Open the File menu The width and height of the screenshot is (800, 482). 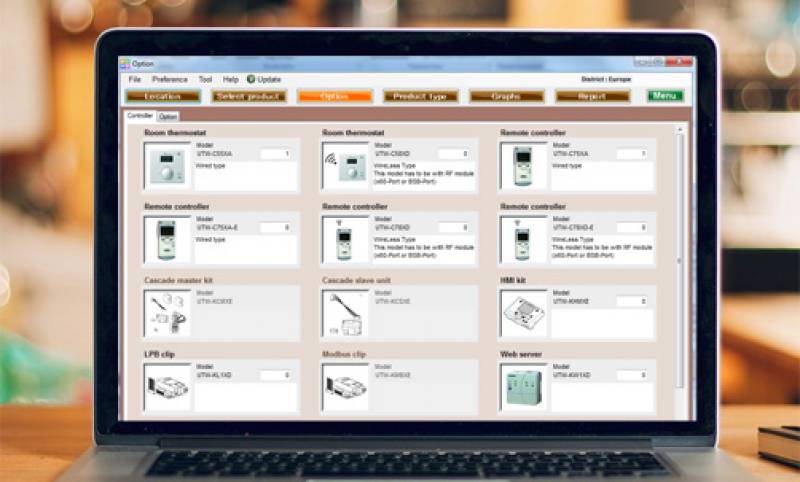point(134,79)
